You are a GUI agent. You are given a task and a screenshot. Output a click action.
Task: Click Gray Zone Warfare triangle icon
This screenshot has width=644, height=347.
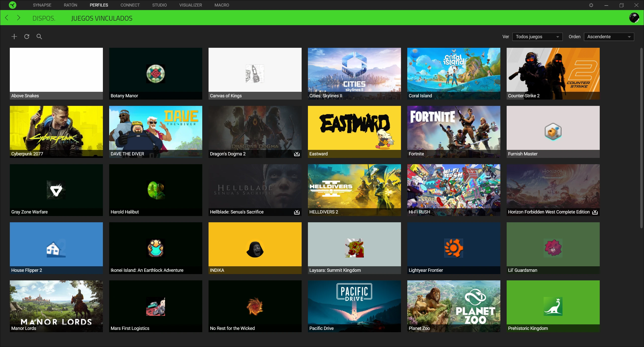click(x=56, y=190)
